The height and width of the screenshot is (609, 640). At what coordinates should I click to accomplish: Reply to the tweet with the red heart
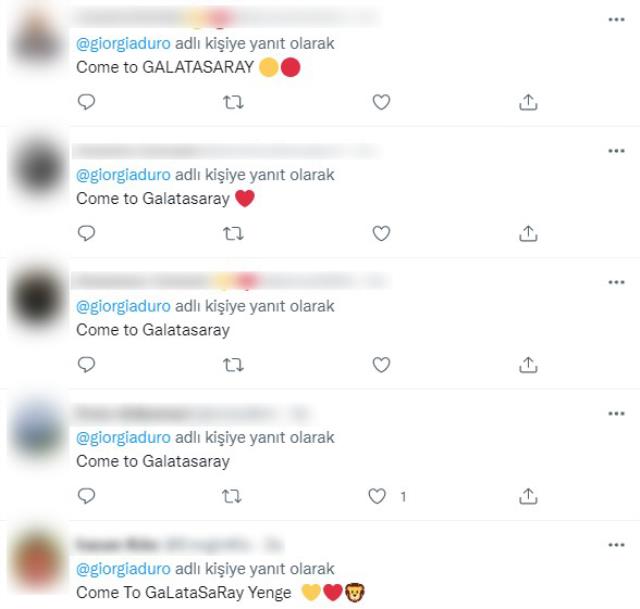(86, 233)
